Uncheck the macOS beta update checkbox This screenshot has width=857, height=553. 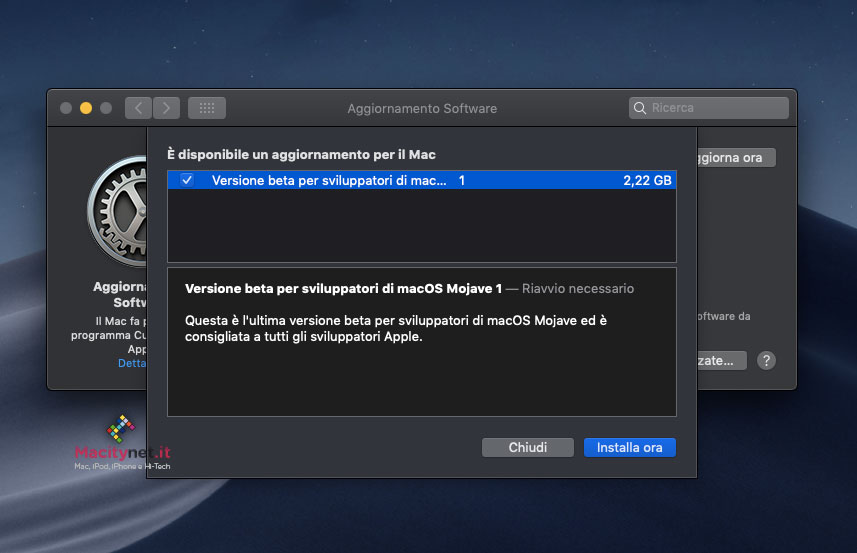[x=187, y=180]
